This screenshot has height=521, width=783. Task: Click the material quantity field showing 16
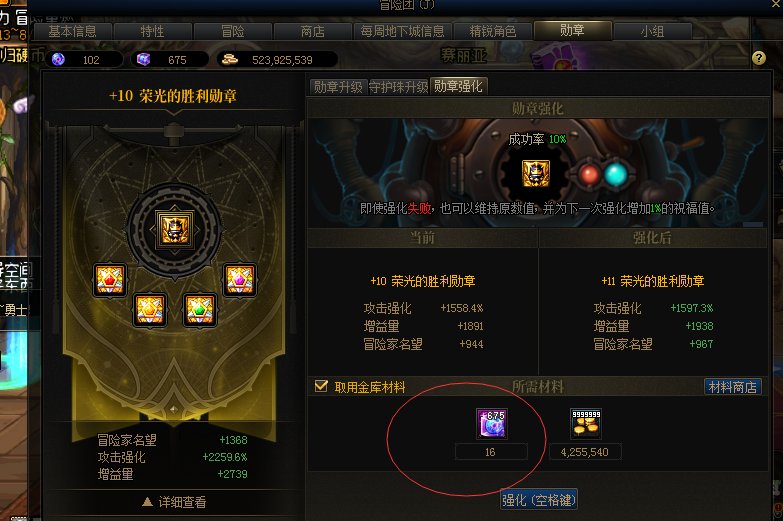[491, 452]
